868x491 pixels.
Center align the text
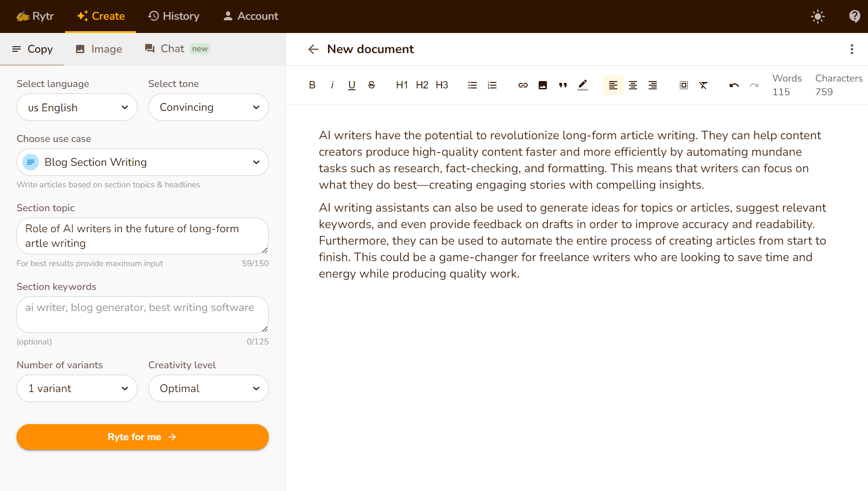[633, 85]
